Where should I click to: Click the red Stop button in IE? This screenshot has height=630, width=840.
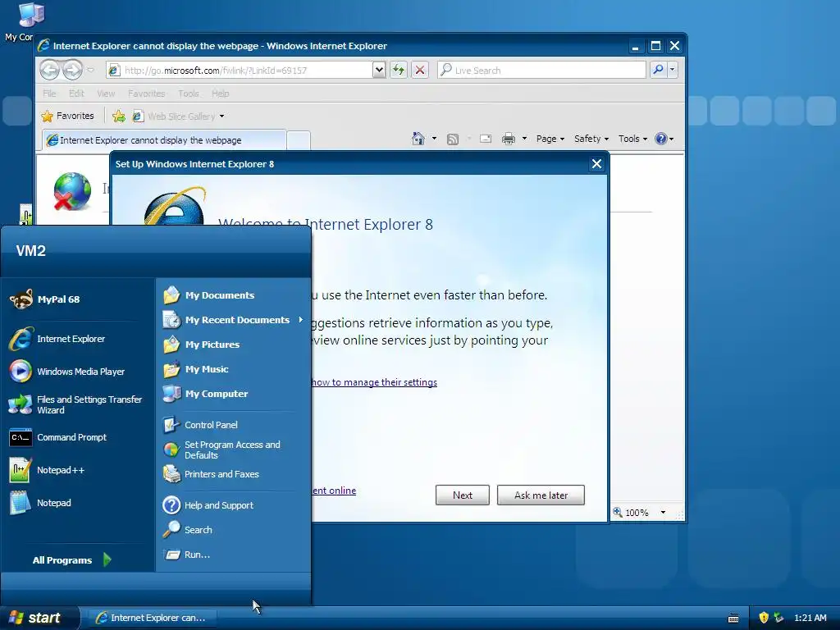click(420, 70)
